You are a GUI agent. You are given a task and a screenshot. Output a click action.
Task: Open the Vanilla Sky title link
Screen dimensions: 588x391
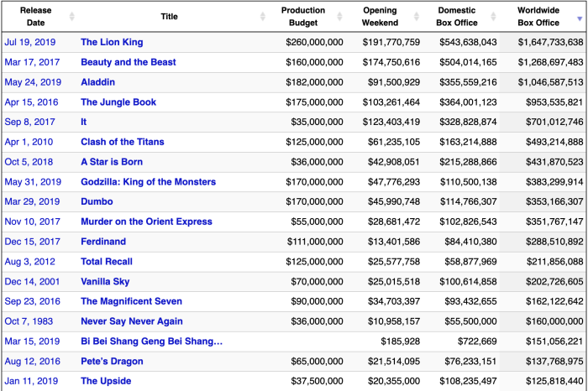(x=106, y=281)
